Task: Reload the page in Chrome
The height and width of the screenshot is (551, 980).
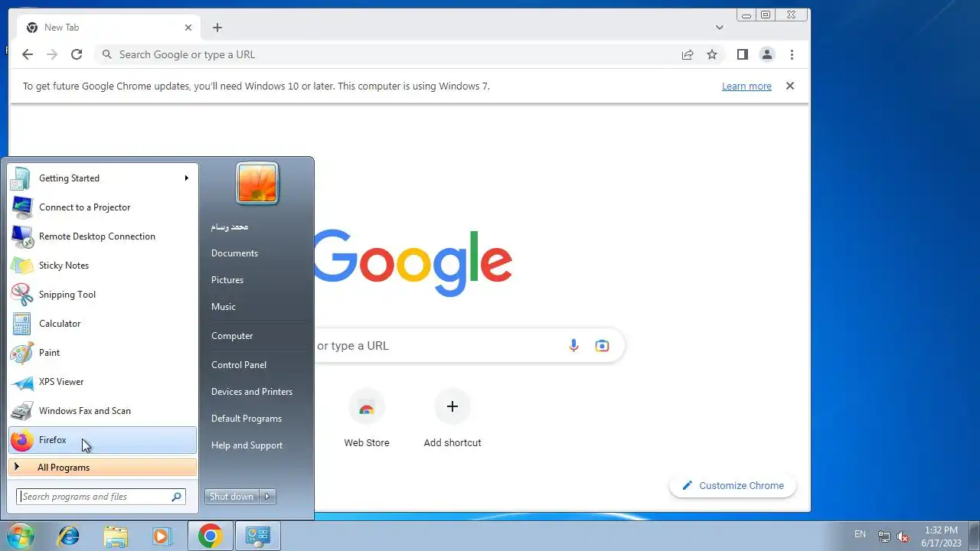Action: (x=77, y=54)
